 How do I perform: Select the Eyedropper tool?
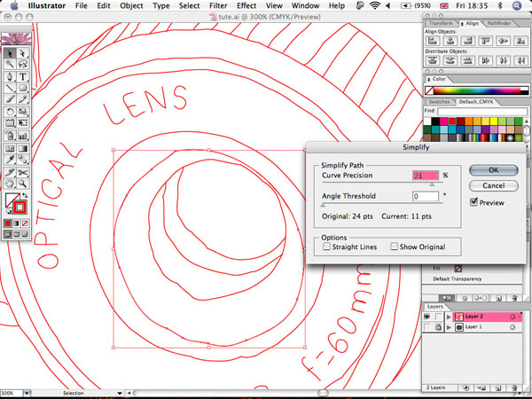pyautogui.click(x=10, y=160)
